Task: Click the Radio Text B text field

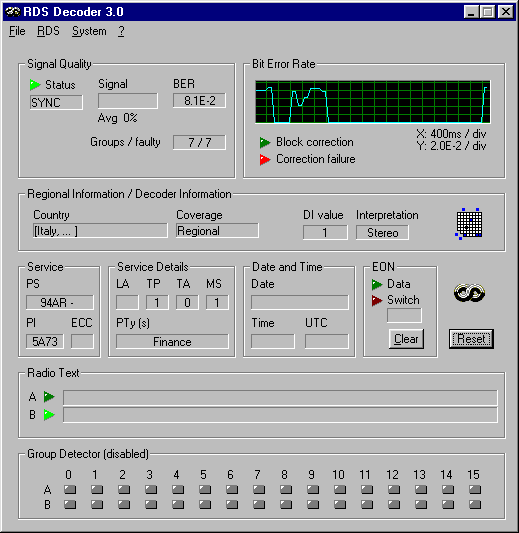Action: (280, 415)
